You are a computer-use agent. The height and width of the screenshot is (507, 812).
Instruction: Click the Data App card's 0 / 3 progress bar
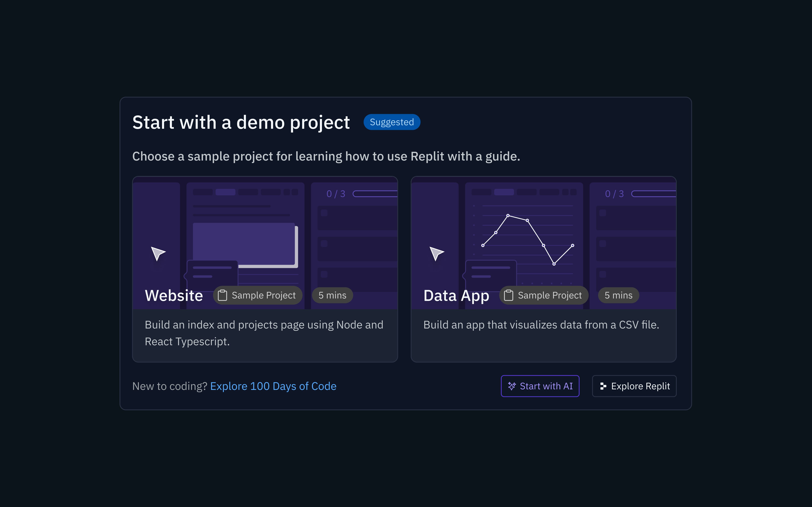tap(653, 194)
